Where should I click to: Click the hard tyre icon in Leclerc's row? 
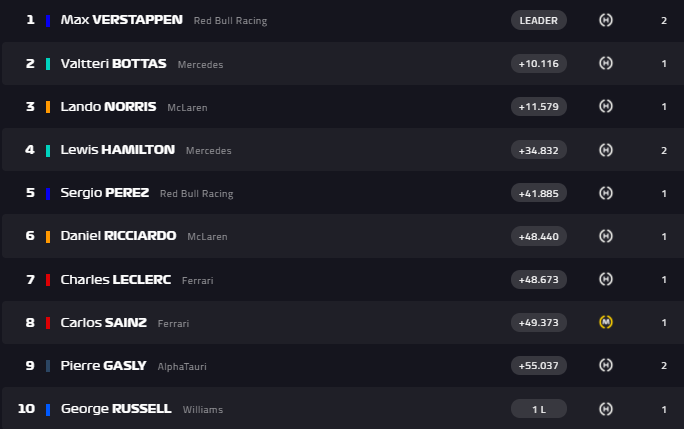click(605, 279)
